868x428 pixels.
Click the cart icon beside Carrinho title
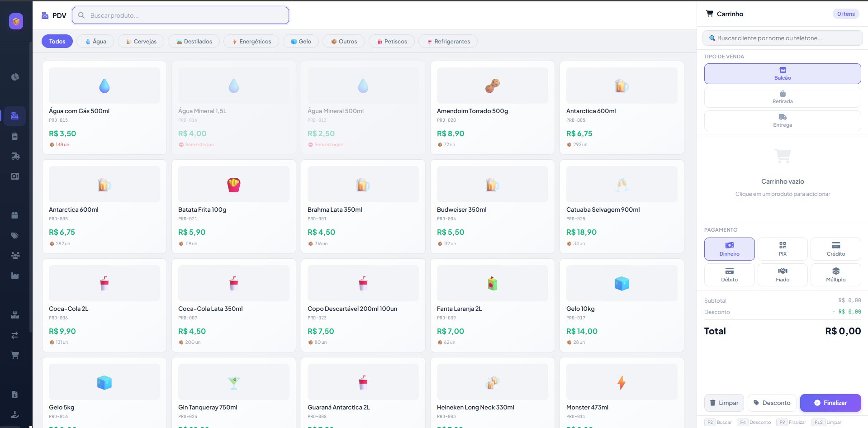[710, 14]
